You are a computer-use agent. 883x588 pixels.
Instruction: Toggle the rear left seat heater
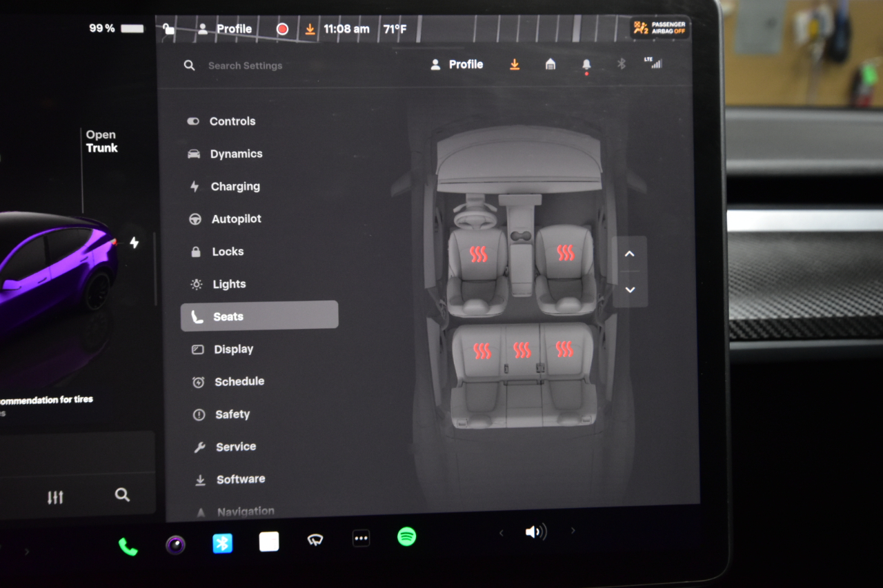point(482,352)
